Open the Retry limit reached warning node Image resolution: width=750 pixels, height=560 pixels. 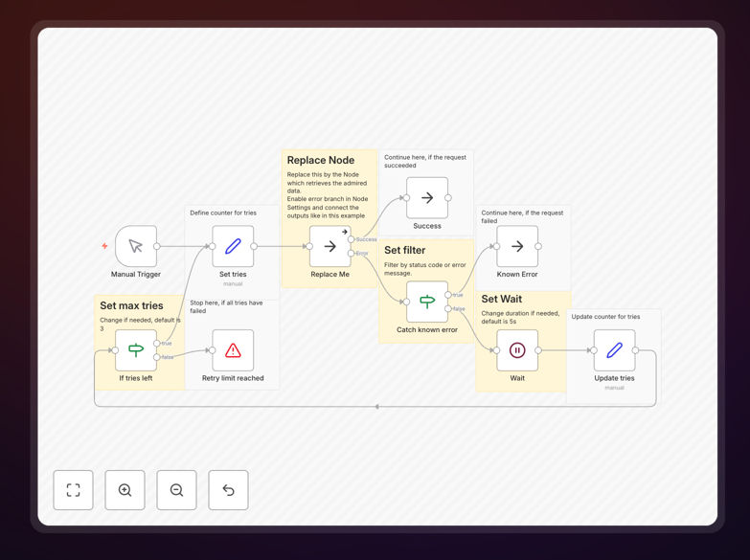point(233,350)
